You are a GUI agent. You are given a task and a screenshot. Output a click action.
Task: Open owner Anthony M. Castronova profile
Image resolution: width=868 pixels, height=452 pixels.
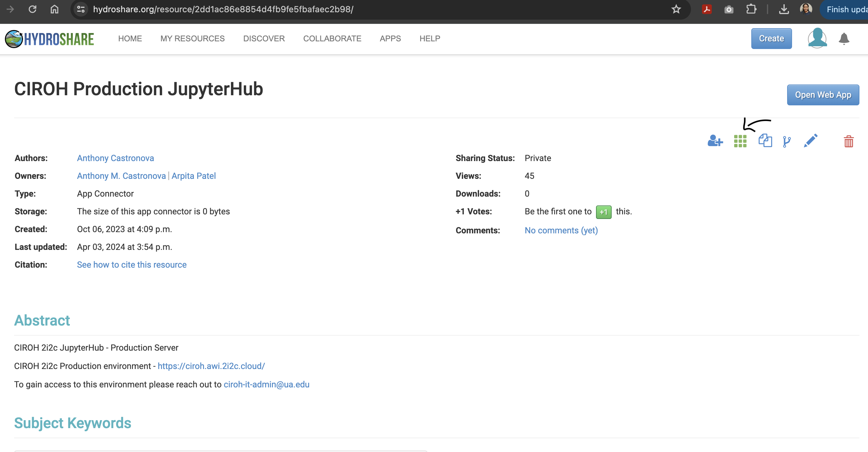[121, 176]
